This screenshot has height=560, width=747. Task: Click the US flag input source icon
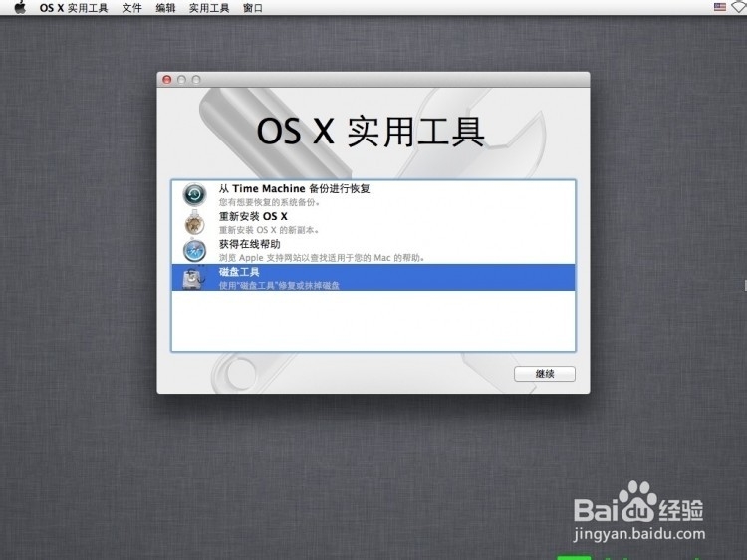coord(720,7)
